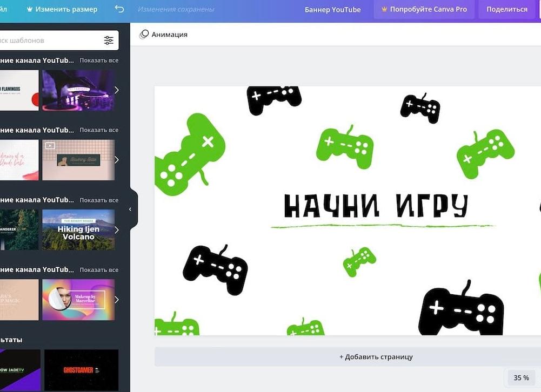Choose the GHOSTGAMER template thumbnail
541x392 pixels.
coord(81,370)
